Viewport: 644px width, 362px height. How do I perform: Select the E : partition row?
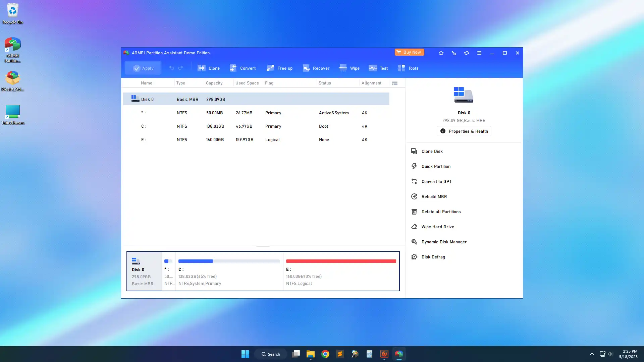256,139
